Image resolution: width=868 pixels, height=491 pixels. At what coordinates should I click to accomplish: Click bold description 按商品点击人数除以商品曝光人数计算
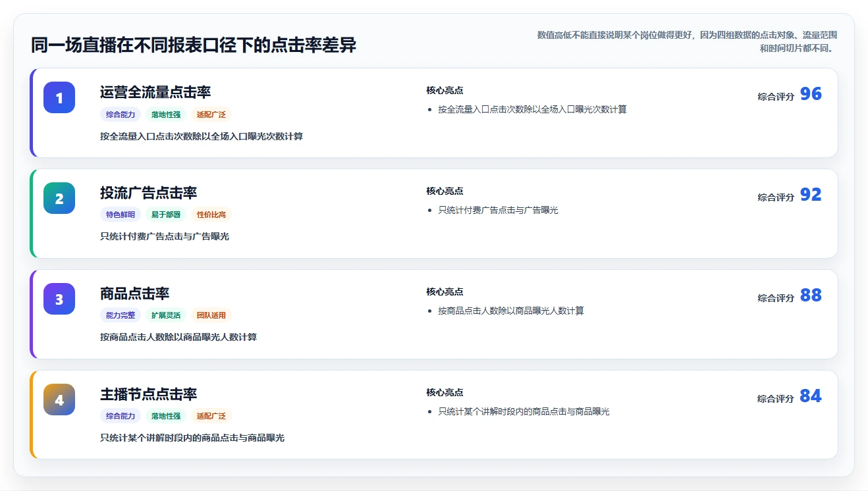tap(178, 337)
